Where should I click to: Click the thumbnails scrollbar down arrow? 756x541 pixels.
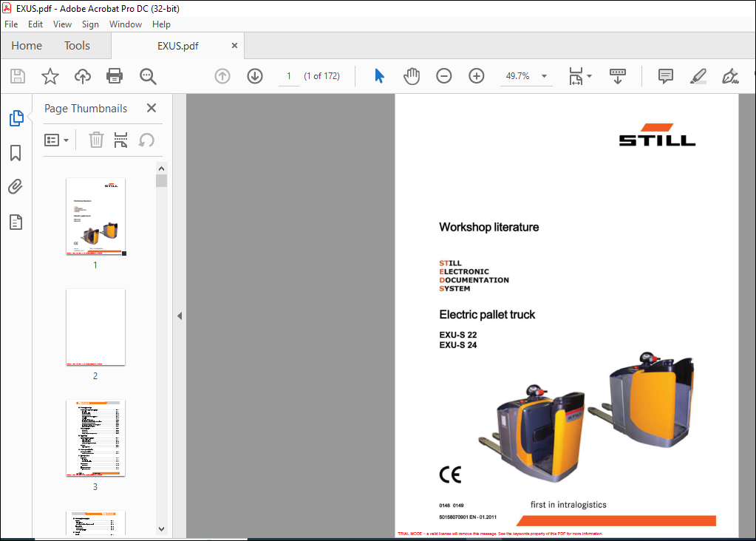point(162,529)
